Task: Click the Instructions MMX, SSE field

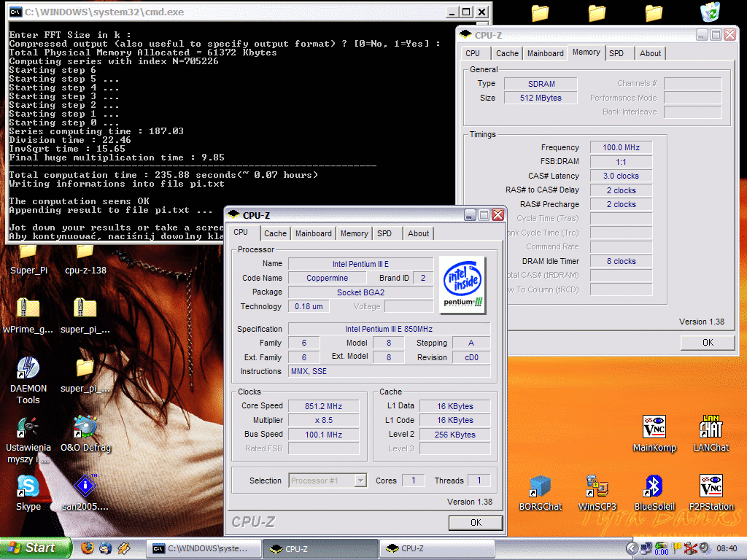Action: 390,371
